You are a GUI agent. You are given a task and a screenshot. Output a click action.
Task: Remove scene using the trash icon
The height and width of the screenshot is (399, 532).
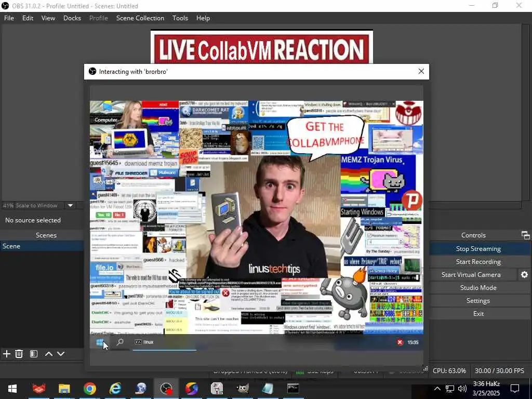pyautogui.click(x=19, y=354)
